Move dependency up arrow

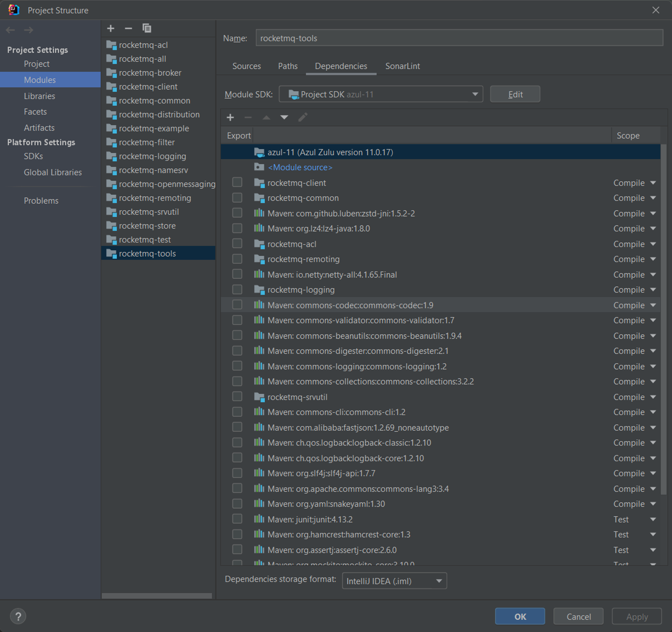coord(266,117)
